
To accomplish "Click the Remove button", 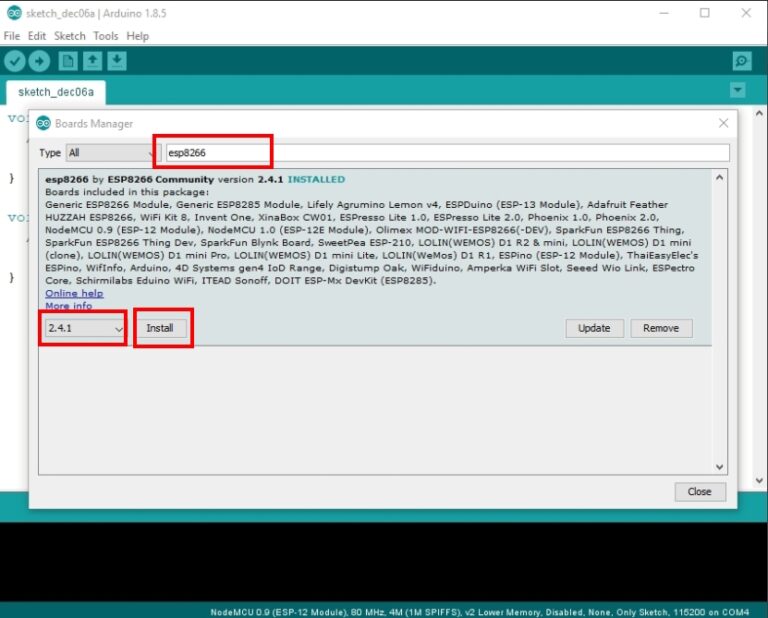I will [661, 328].
